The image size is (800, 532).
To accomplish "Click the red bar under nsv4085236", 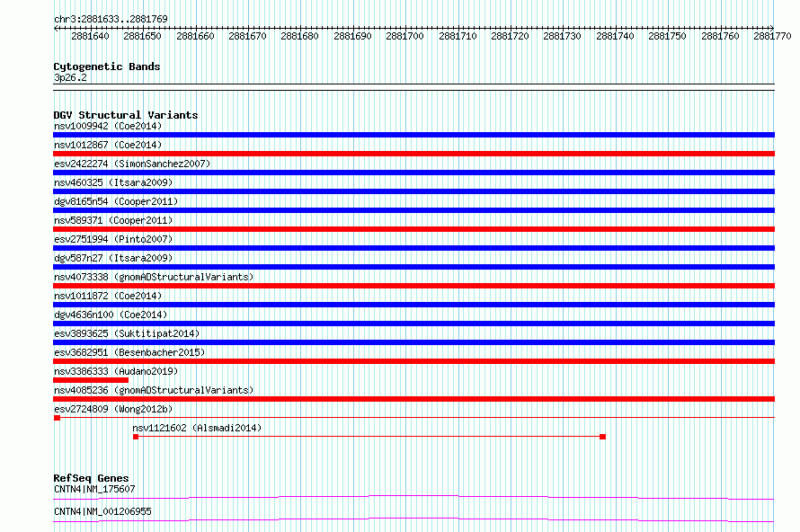I will tap(413, 399).
